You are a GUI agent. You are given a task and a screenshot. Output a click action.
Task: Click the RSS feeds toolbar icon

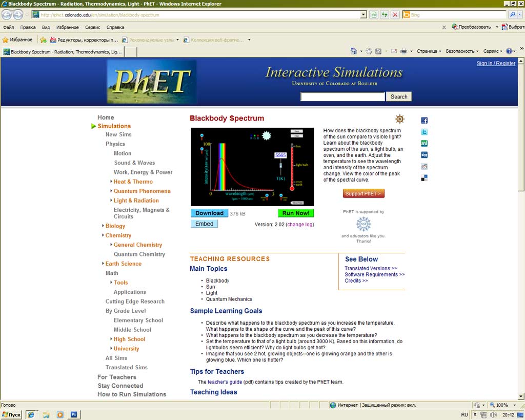point(378,51)
